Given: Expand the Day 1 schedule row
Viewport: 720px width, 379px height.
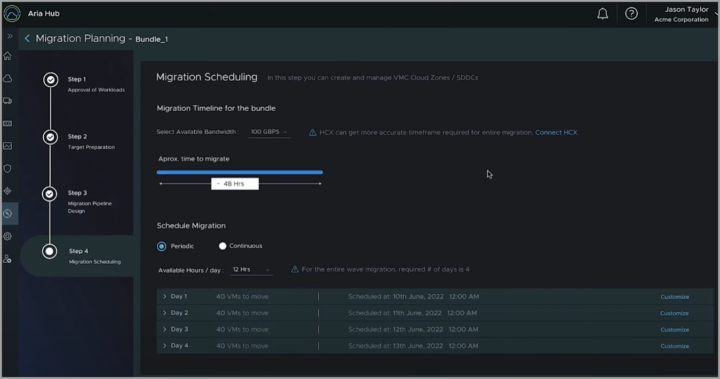Looking at the screenshot, I should 435,297.
